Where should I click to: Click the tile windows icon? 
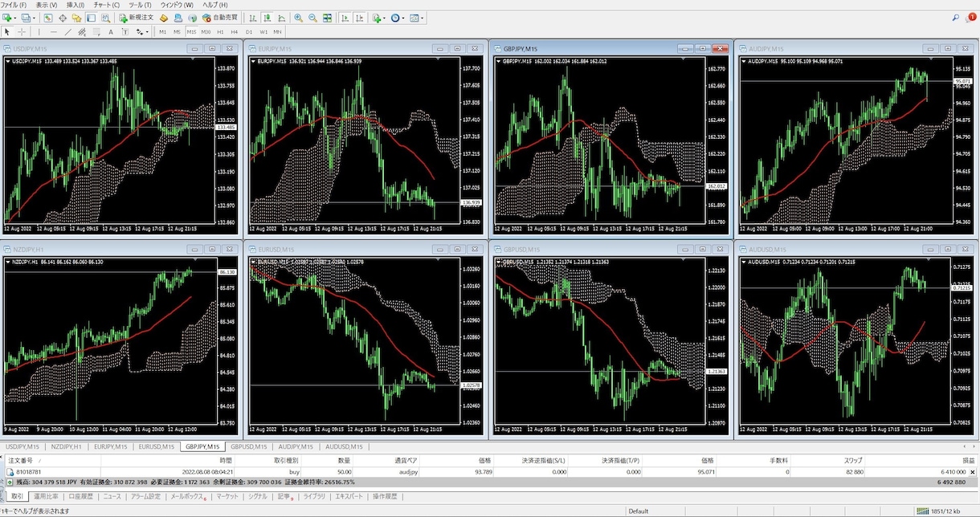(x=327, y=17)
